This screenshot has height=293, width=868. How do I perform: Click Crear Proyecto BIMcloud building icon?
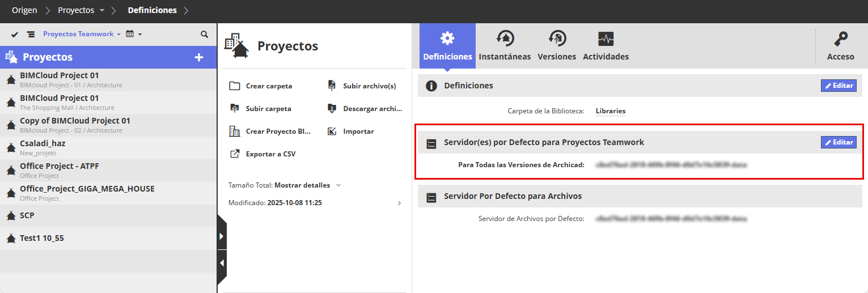(235, 131)
